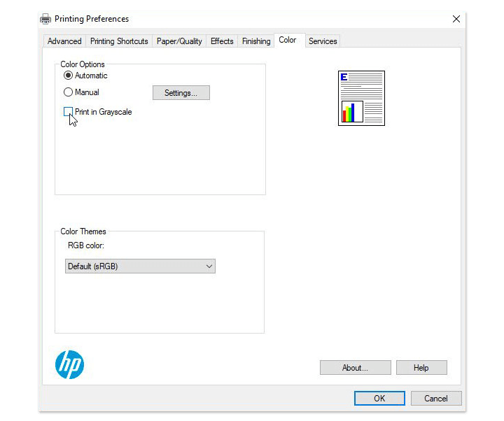Enable Print in Grayscale checkbox

(x=69, y=112)
